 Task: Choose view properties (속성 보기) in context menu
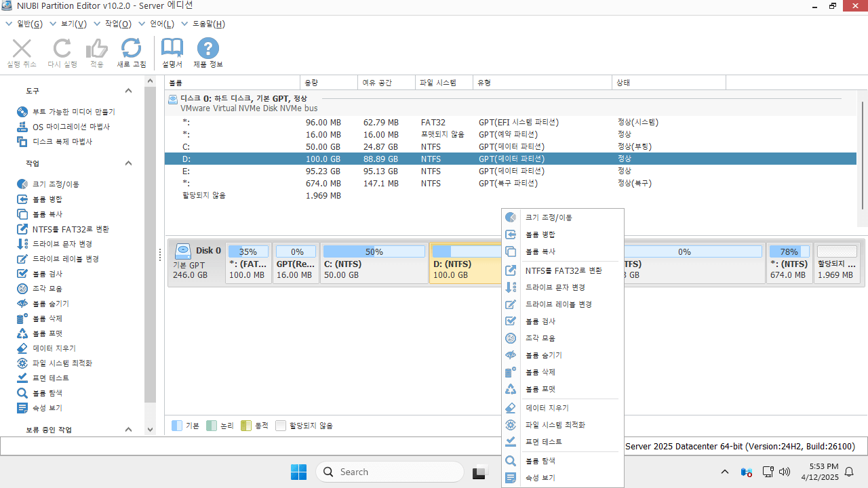point(540,478)
